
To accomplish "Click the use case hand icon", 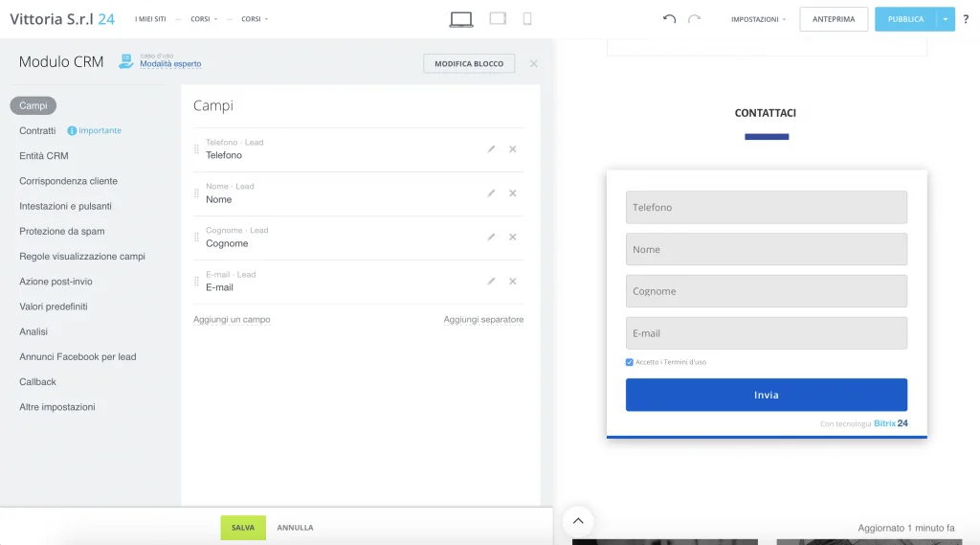I will point(126,60).
